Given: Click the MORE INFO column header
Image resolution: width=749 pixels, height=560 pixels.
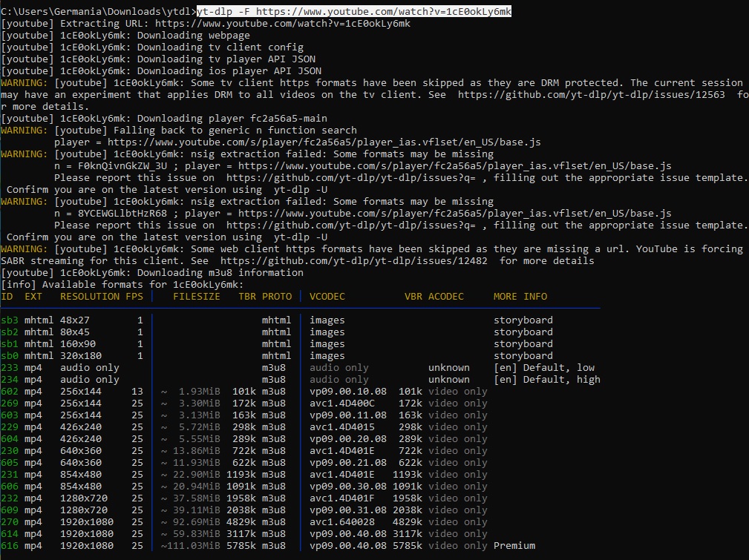Looking at the screenshot, I should tap(520, 297).
